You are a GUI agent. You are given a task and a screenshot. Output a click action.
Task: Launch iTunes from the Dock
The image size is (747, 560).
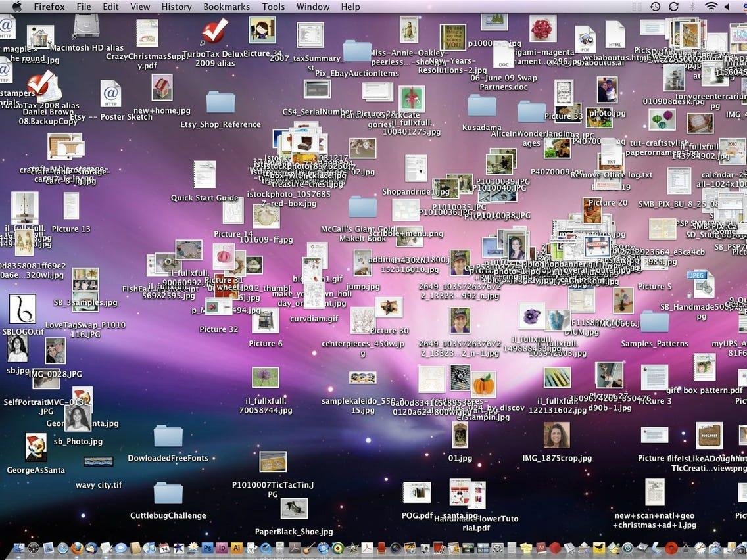tap(149, 549)
